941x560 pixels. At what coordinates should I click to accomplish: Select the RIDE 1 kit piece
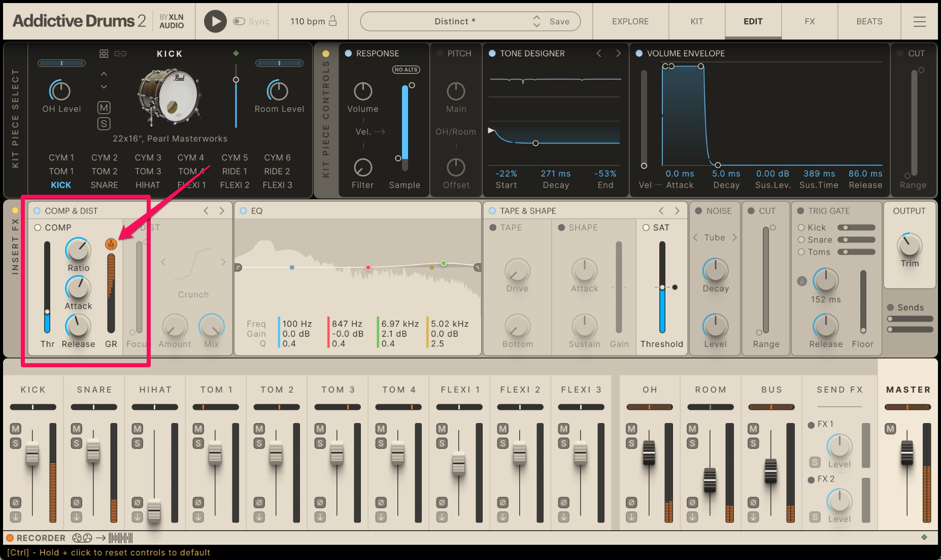(x=234, y=171)
